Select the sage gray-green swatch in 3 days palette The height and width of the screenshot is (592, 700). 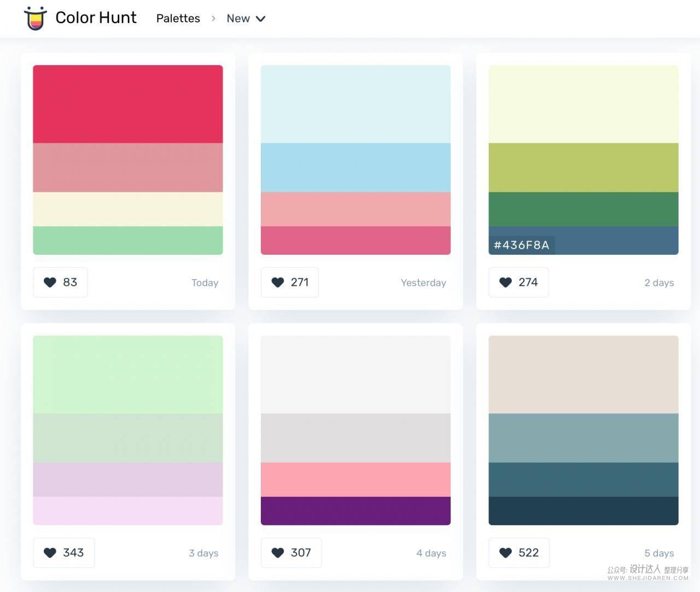pyautogui.click(x=128, y=438)
